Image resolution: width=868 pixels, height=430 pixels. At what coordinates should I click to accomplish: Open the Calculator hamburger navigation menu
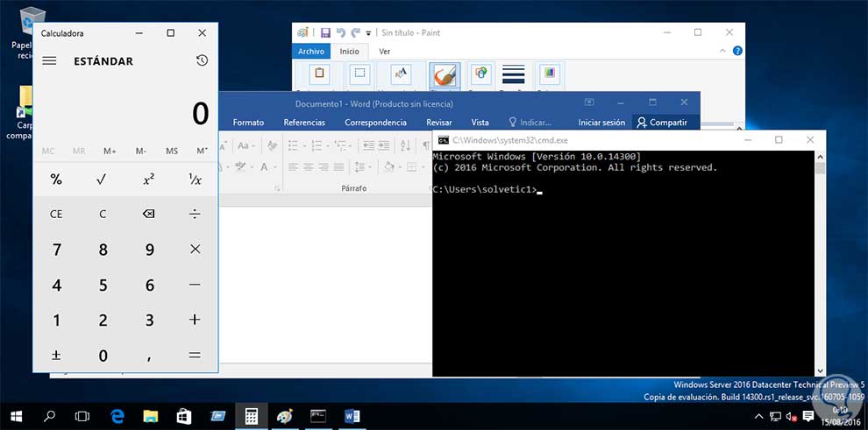click(x=49, y=60)
